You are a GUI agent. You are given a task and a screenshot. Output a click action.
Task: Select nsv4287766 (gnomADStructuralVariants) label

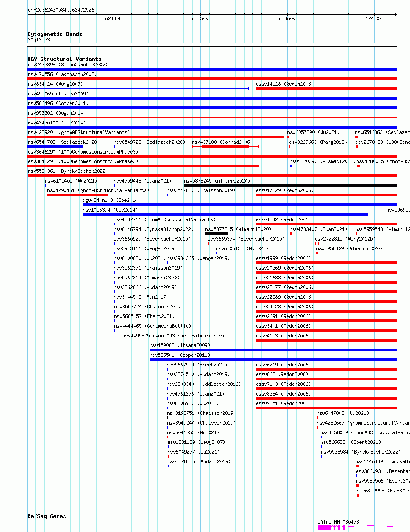point(164,219)
